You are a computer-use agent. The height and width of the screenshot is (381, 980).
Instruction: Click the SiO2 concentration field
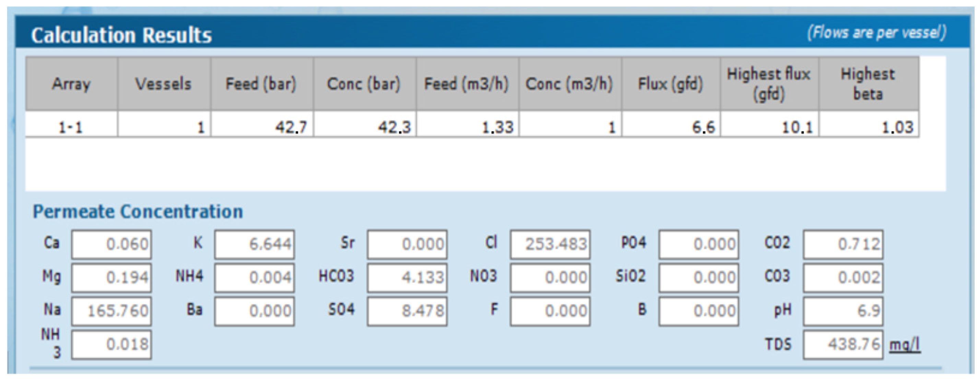(698, 277)
